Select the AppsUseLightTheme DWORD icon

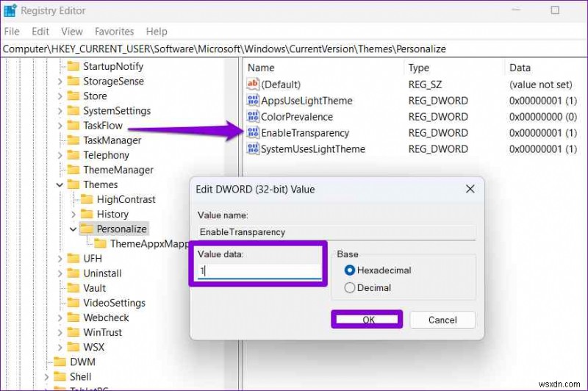[253, 101]
